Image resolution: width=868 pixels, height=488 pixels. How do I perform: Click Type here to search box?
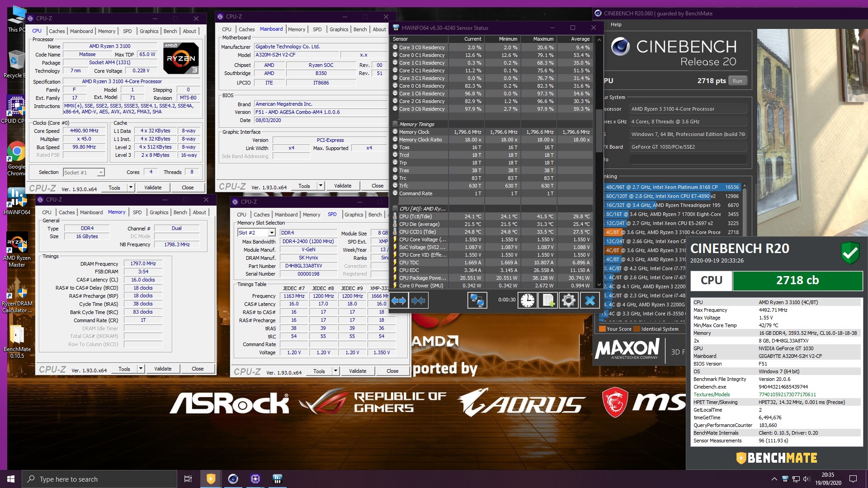click(99, 479)
